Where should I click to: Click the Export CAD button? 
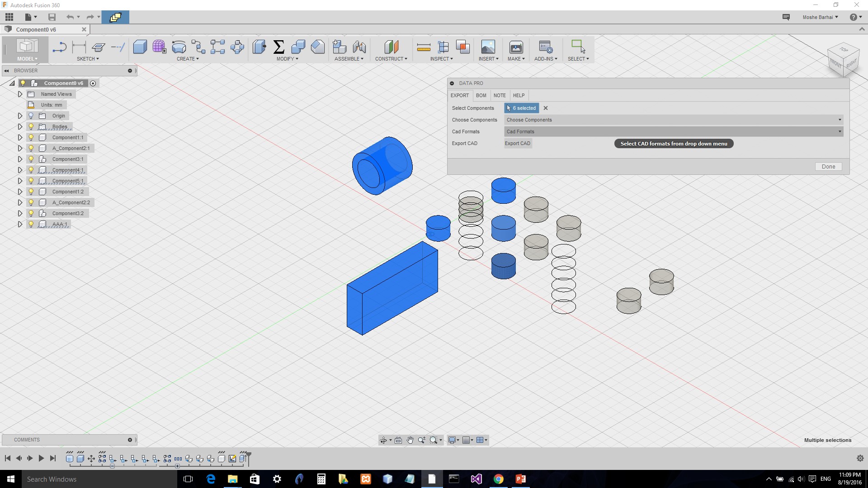[x=518, y=143]
